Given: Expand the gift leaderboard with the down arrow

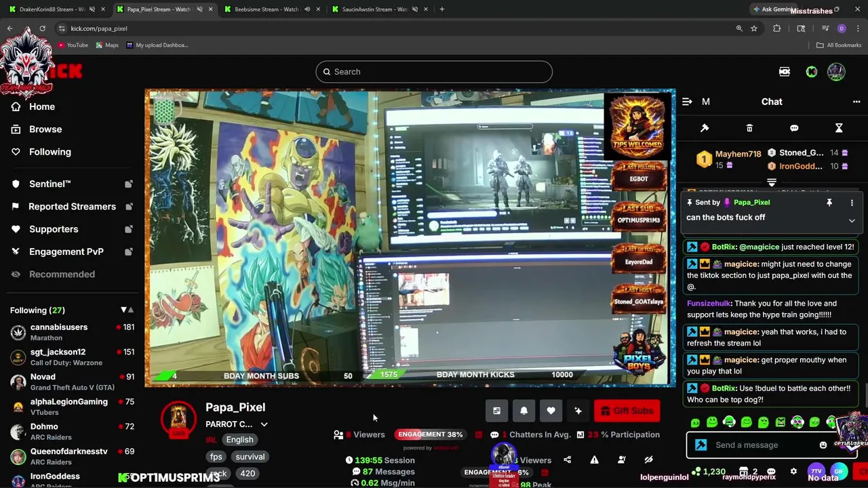Looking at the screenshot, I should [771, 182].
